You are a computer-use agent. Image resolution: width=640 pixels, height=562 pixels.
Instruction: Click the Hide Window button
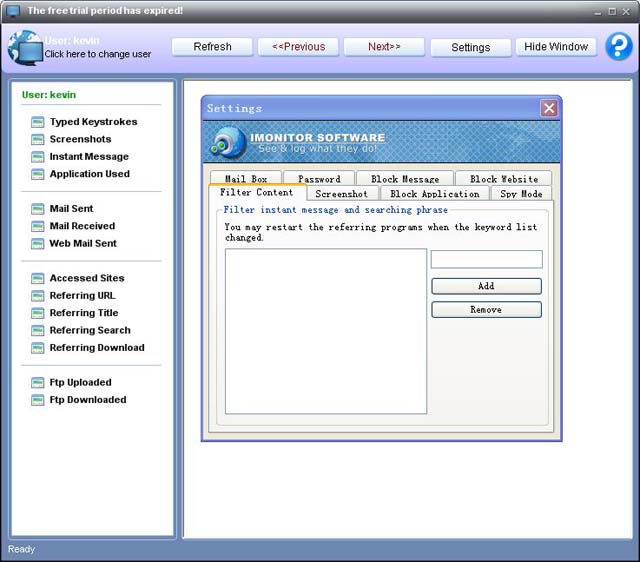pos(556,47)
